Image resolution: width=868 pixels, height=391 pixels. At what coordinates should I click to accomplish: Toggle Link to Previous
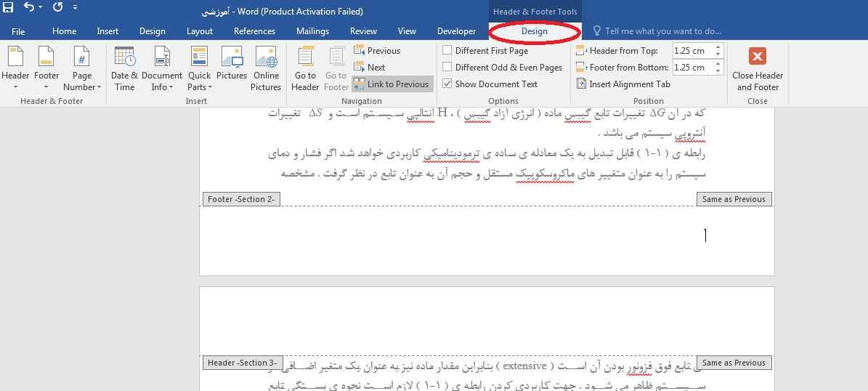pos(392,84)
